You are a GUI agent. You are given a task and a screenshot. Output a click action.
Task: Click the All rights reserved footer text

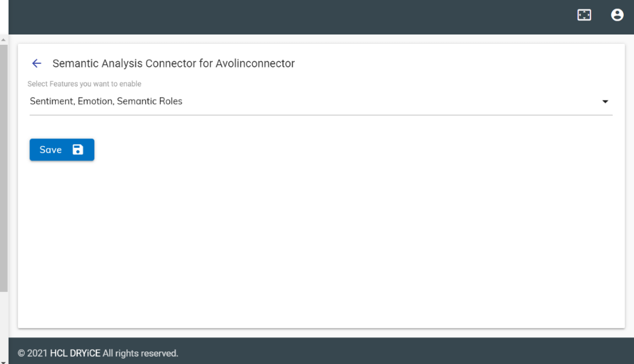point(140,353)
